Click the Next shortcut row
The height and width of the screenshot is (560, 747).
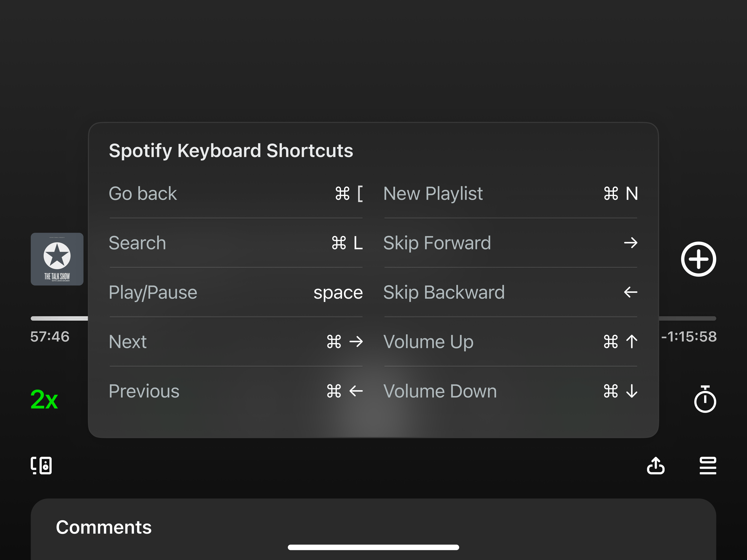coord(236,342)
